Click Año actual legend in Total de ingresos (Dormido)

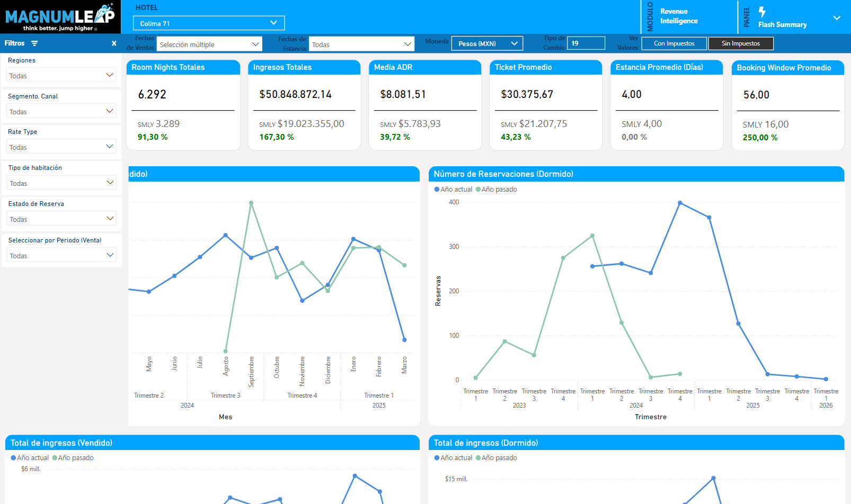(453, 457)
